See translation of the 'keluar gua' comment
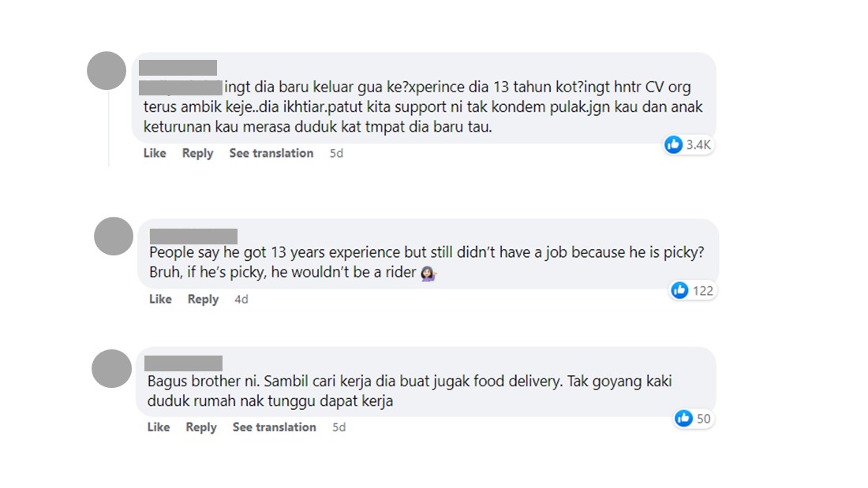 (271, 153)
